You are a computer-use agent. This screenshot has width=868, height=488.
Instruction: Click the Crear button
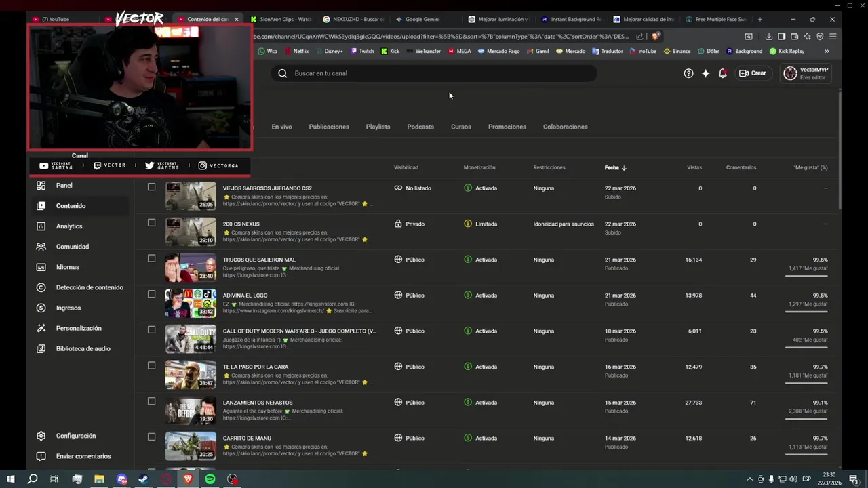click(x=753, y=73)
